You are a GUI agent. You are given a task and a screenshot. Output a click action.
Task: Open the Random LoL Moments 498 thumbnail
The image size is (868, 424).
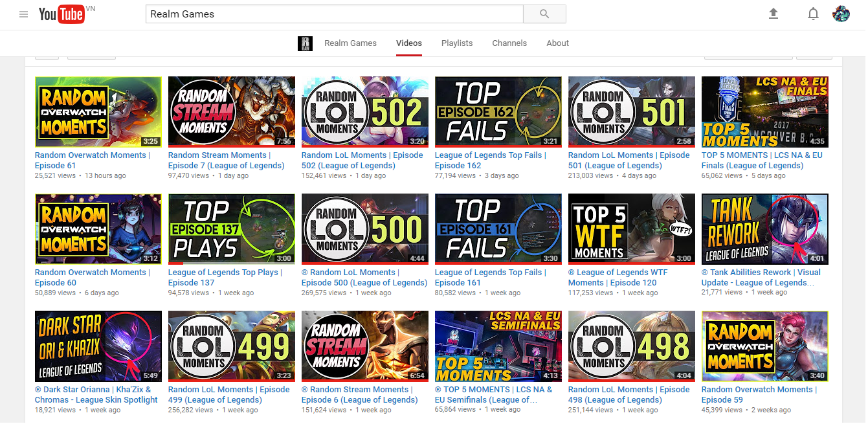(632, 346)
